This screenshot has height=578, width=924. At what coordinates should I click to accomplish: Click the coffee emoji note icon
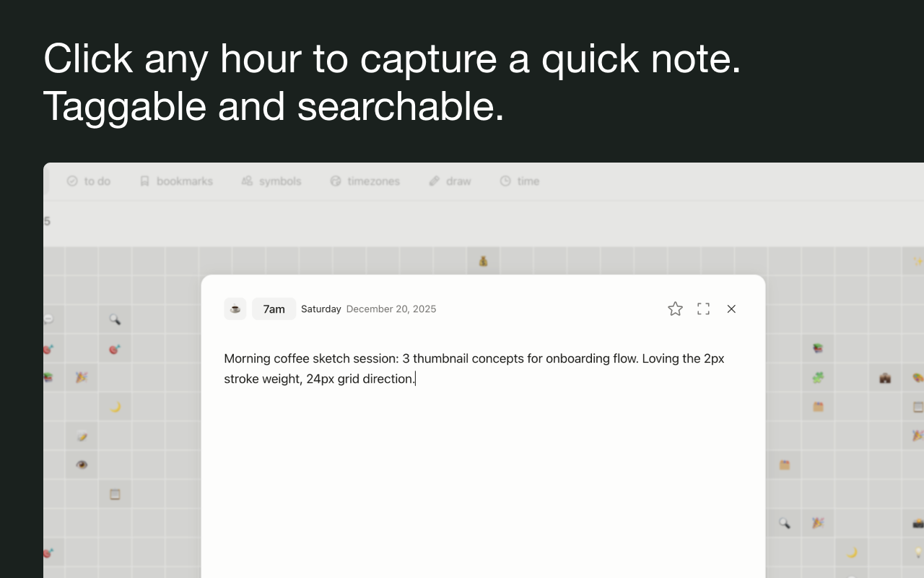click(x=235, y=309)
